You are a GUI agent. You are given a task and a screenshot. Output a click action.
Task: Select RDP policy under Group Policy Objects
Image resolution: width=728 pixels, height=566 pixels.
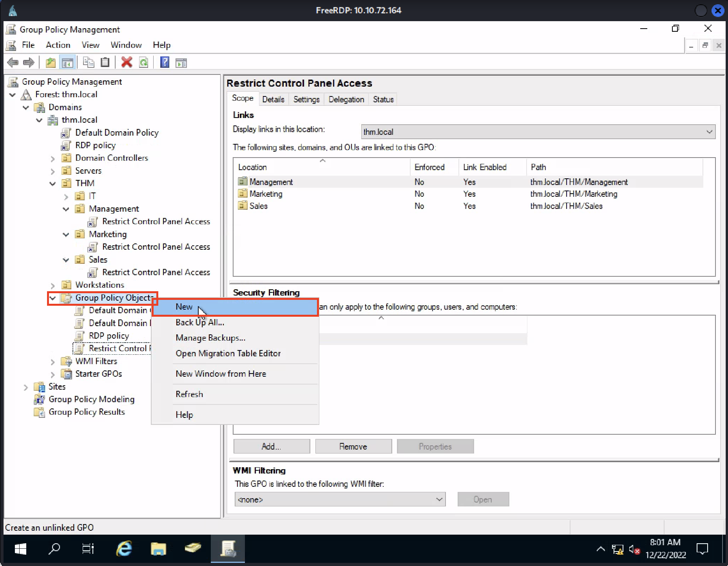pyautogui.click(x=109, y=336)
